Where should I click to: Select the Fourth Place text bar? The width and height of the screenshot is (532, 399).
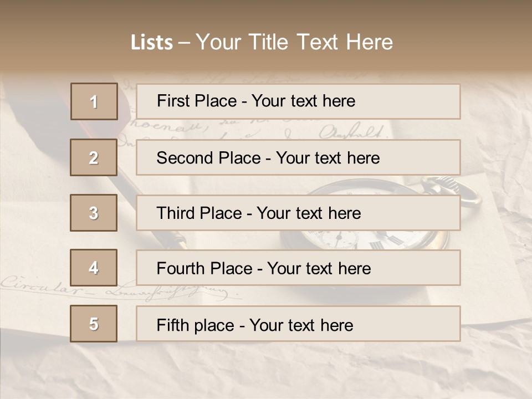298,268
